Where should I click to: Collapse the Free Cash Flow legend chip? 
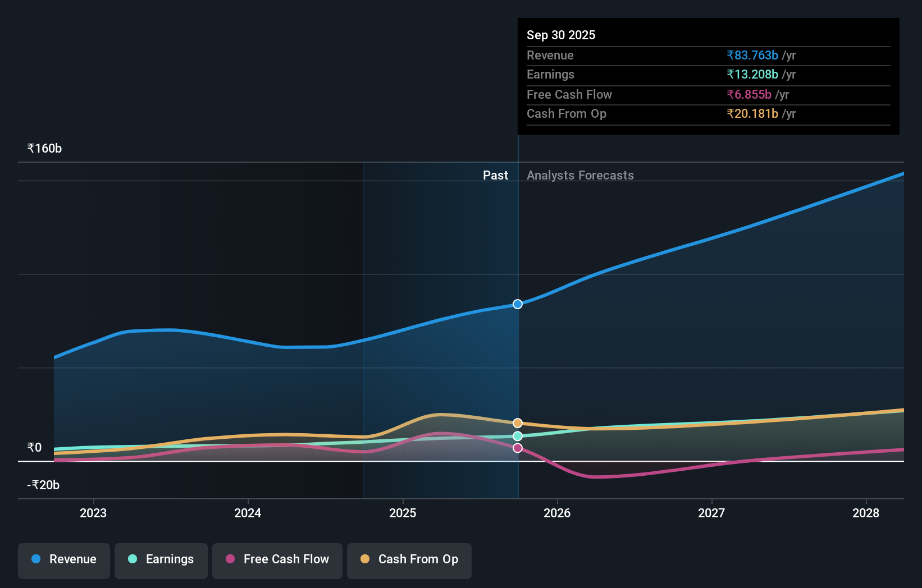(x=277, y=559)
